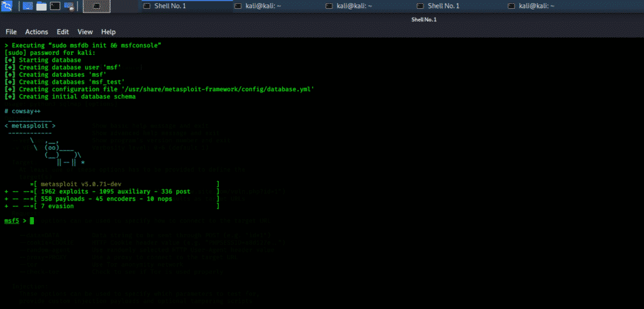Open the Kali applications menu icon
644x309 pixels.
coord(7,6)
